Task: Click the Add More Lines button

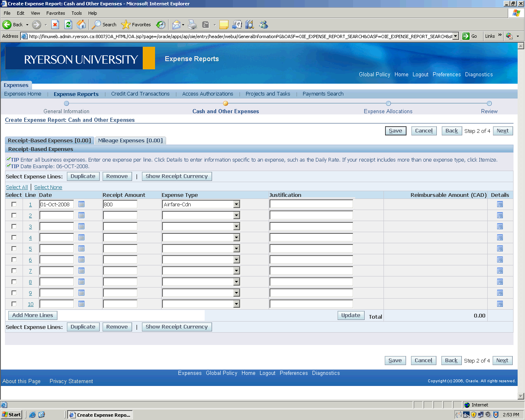Action: point(33,315)
